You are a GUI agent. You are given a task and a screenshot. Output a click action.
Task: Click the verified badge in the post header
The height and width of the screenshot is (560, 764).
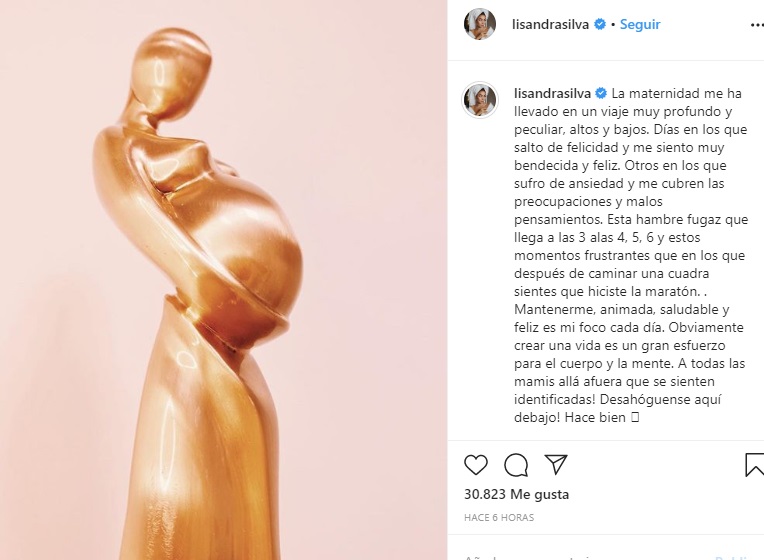(x=600, y=24)
